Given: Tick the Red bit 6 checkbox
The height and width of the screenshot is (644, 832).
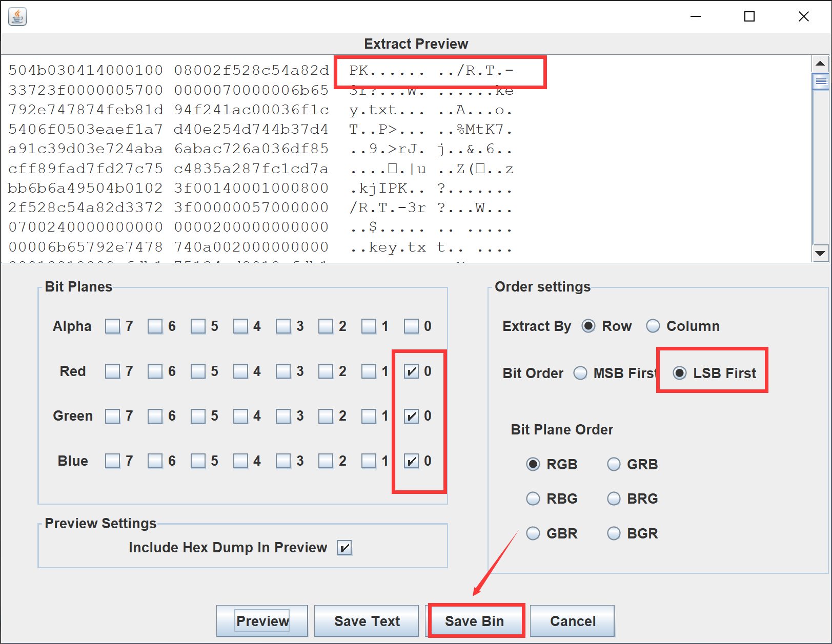Looking at the screenshot, I should [x=155, y=371].
